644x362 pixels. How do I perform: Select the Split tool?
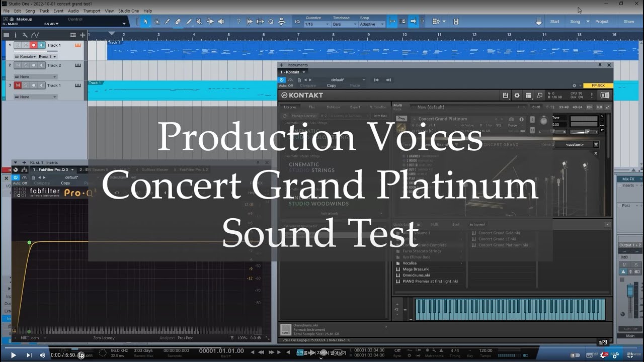167,22
